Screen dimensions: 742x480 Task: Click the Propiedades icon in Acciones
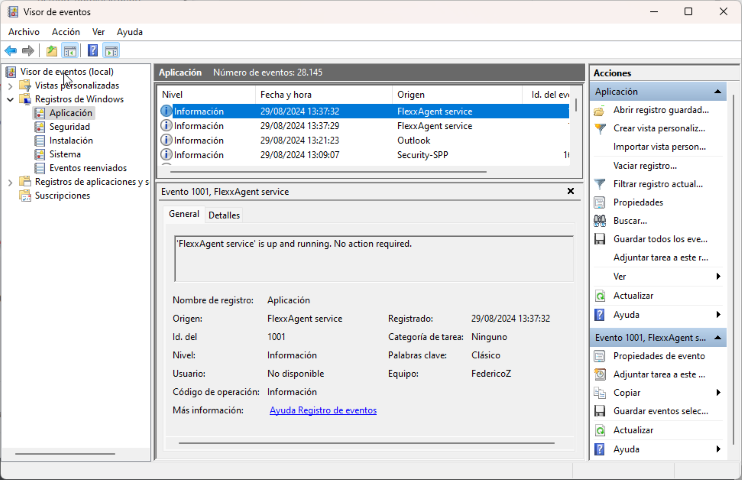tap(600, 203)
